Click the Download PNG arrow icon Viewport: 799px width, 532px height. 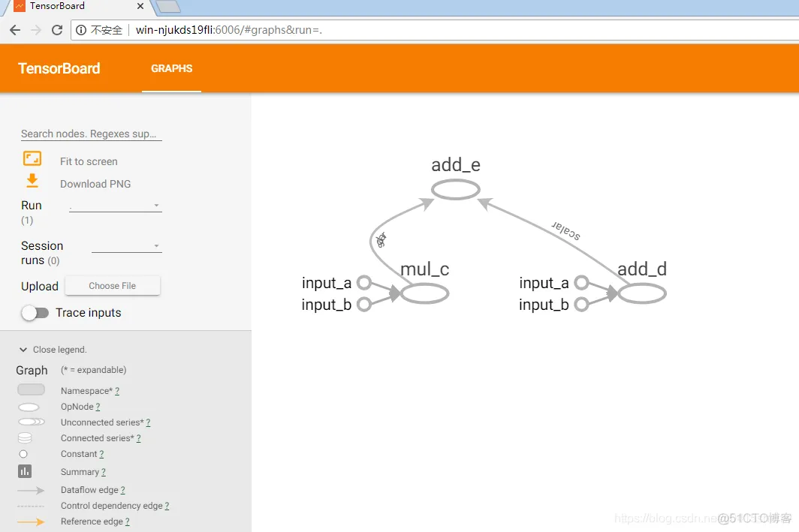click(32, 180)
